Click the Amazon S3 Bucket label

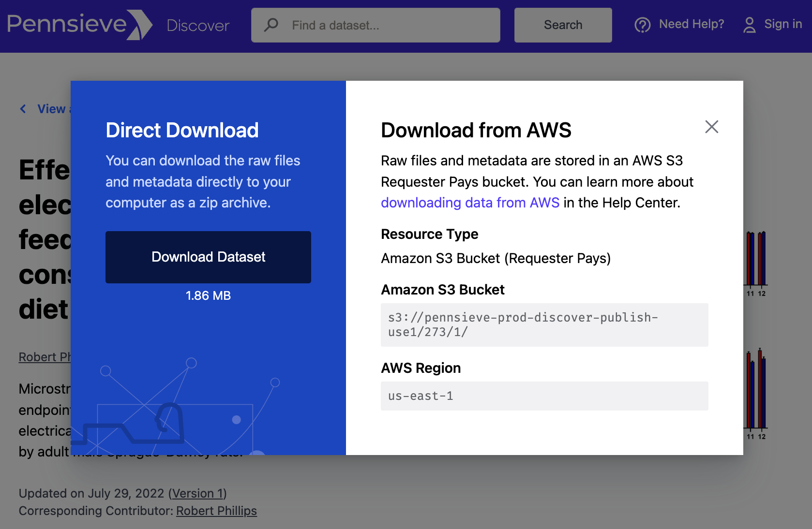(x=442, y=290)
